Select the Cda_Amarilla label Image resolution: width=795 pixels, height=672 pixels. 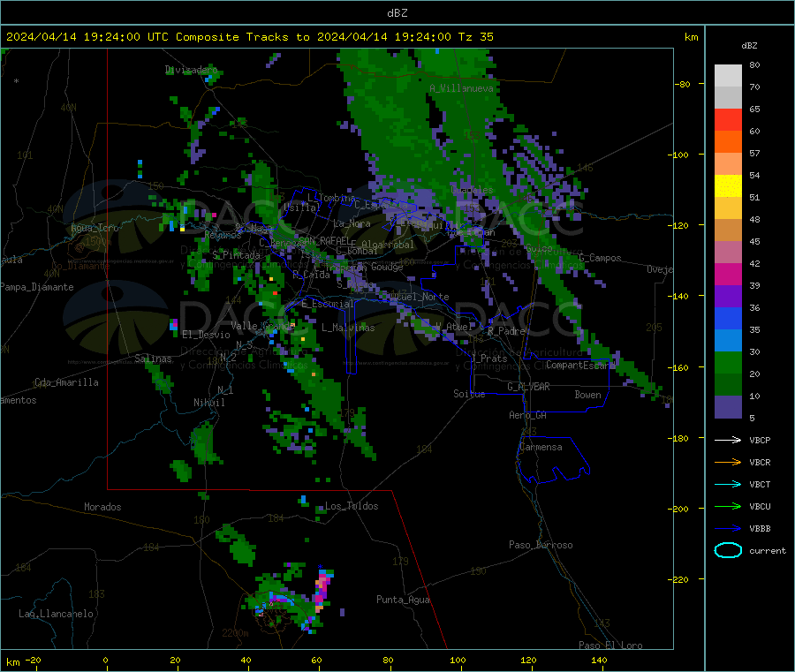coord(66,382)
